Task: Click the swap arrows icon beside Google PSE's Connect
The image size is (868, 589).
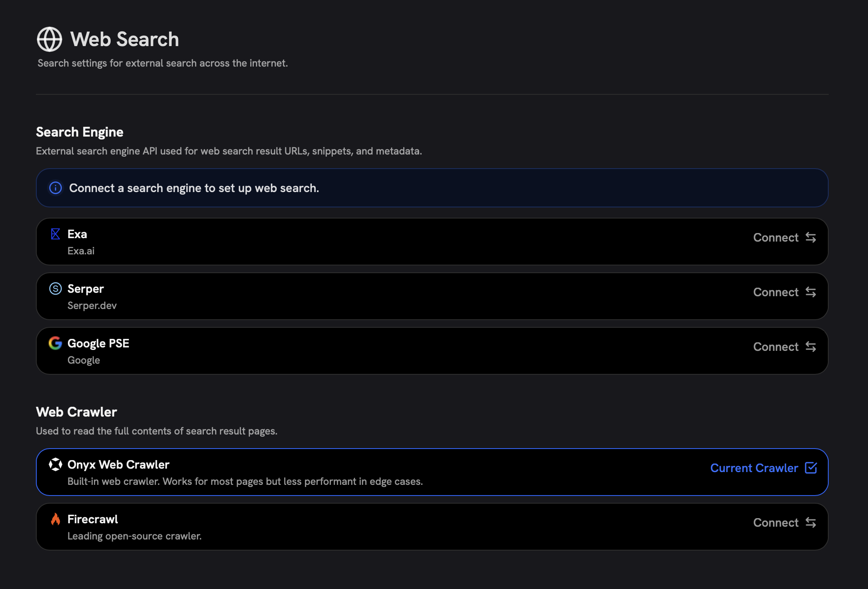Action: click(x=811, y=347)
